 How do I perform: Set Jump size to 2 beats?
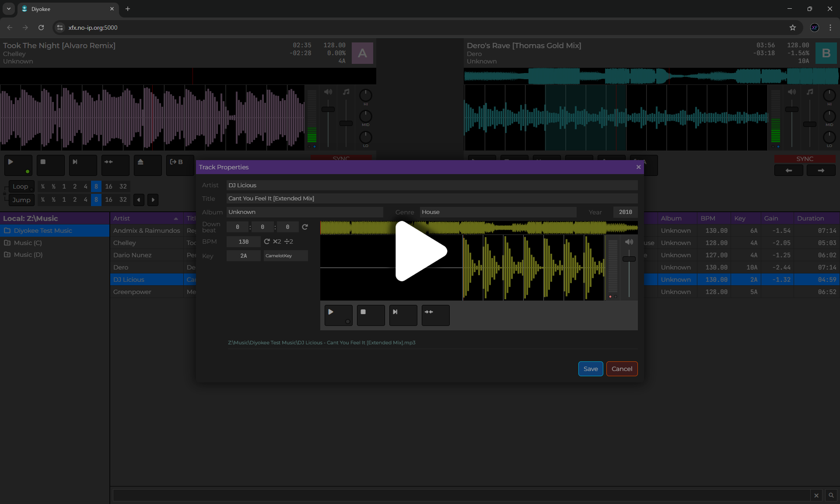coord(75,200)
